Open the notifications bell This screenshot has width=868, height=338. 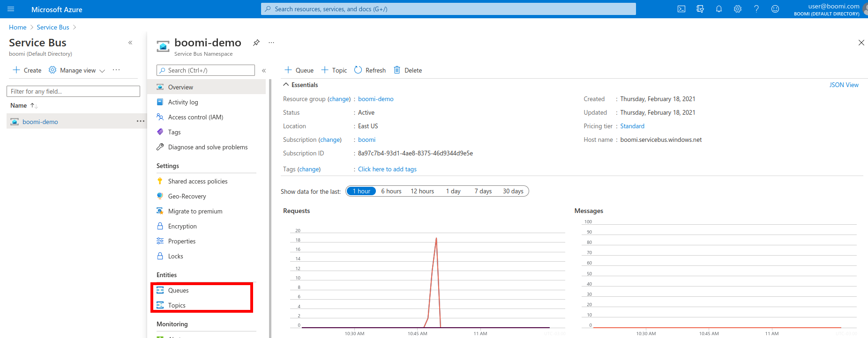pyautogui.click(x=719, y=9)
